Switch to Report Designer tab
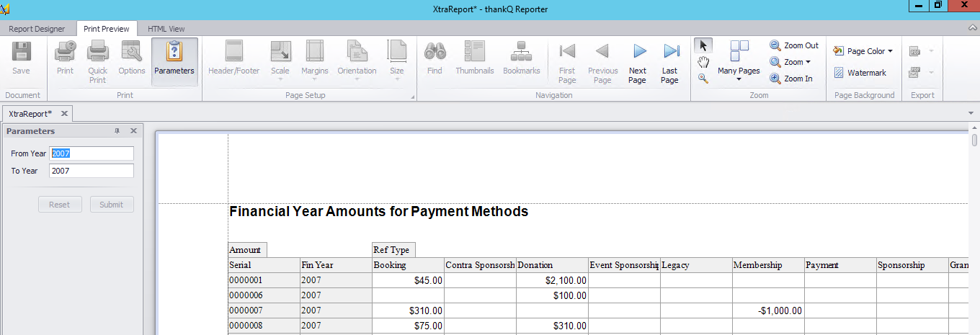This screenshot has height=335, width=980. coord(37,29)
